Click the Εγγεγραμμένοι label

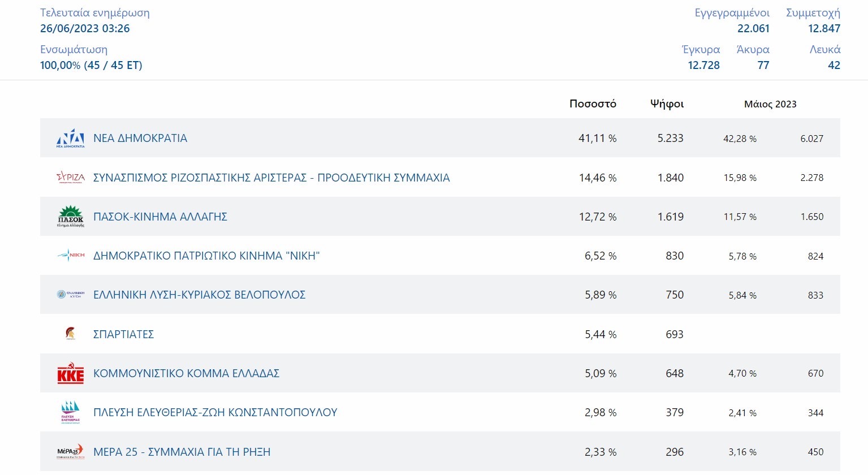pyautogui.click(x=732, y=13)
